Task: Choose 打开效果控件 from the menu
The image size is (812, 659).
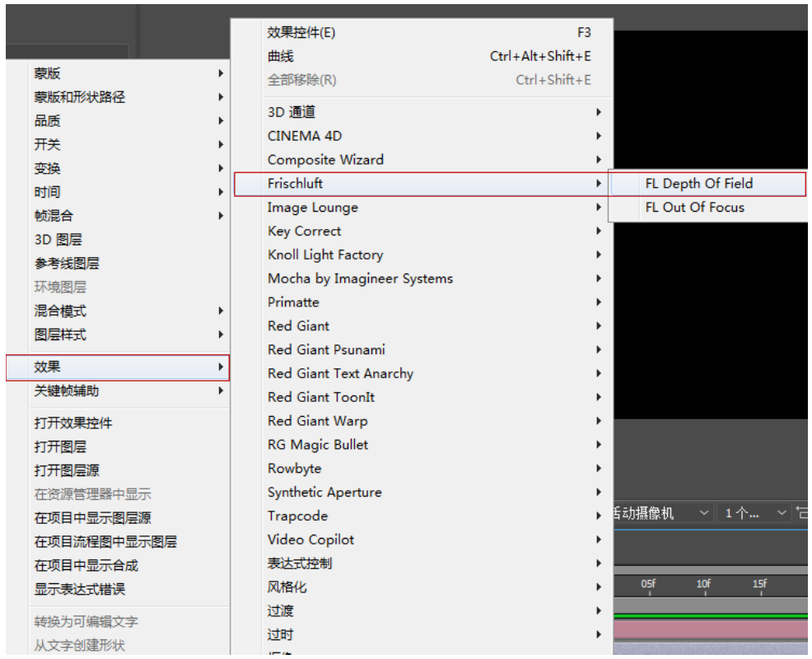Action: (118, 423)
